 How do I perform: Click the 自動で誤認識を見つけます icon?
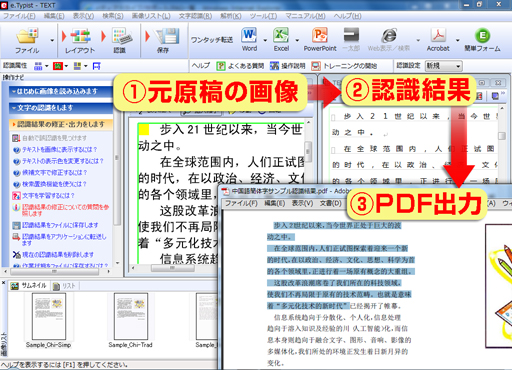coord(16,138)
